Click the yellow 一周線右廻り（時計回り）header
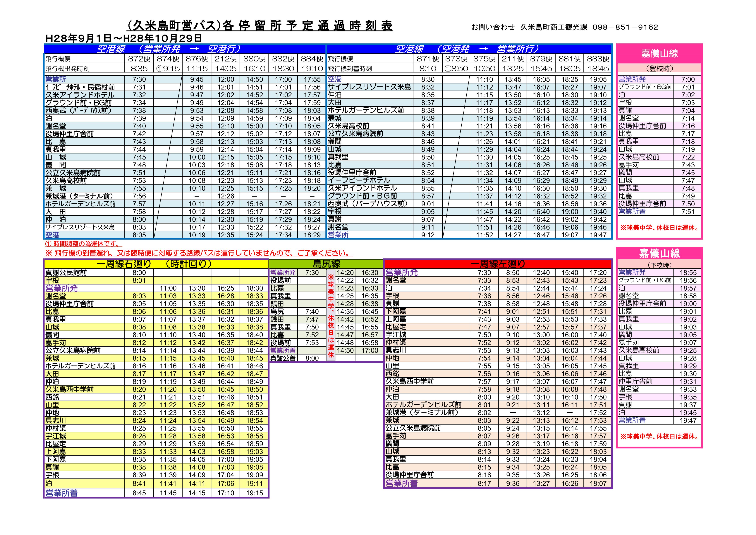The width and height of the screenshot is (756, 535). click(x=156, y=264)
